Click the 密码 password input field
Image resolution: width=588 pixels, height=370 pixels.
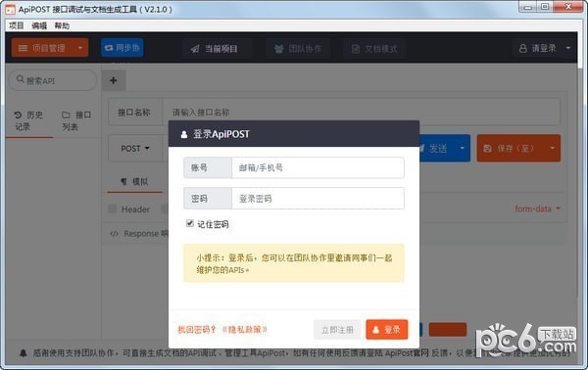point(318,198)
